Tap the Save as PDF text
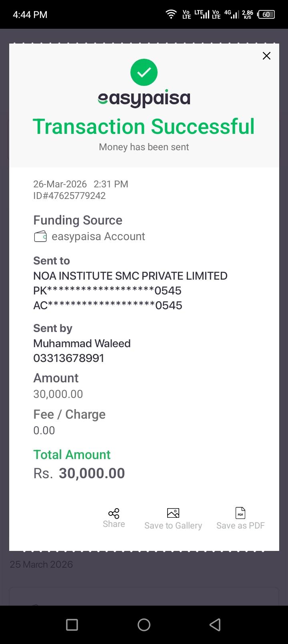The height and width of the screenshot is (644, 288). (240, 526)
